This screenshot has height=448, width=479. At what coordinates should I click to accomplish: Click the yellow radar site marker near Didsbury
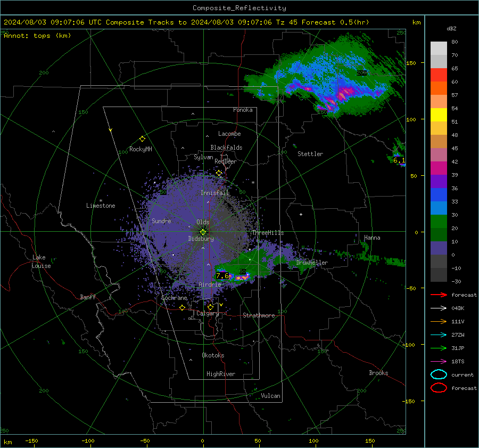tap(203, 232)
